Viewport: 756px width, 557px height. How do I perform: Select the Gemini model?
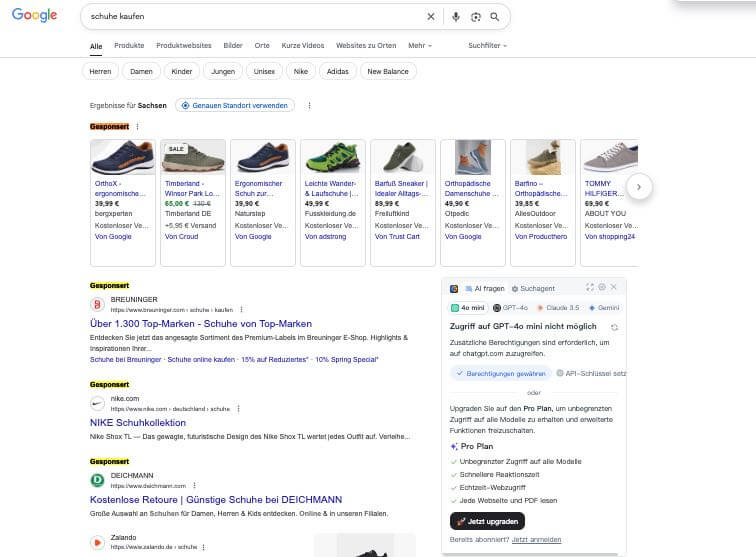pos(604,308)
